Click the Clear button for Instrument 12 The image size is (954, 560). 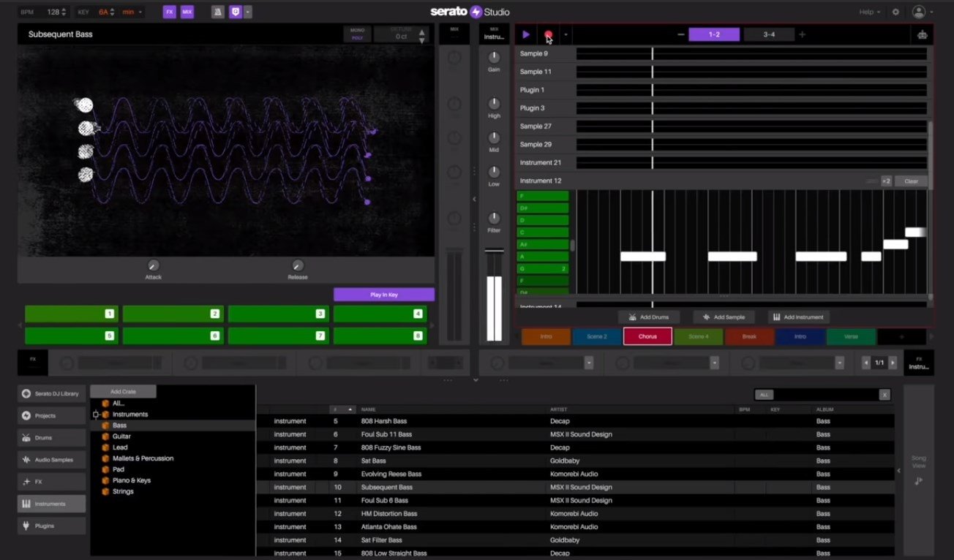911,181
